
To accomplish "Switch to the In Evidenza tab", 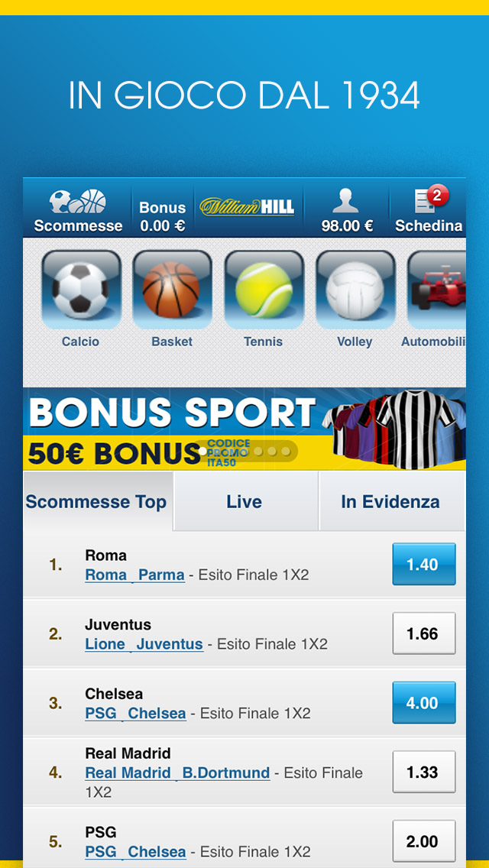I will (391, 501).
